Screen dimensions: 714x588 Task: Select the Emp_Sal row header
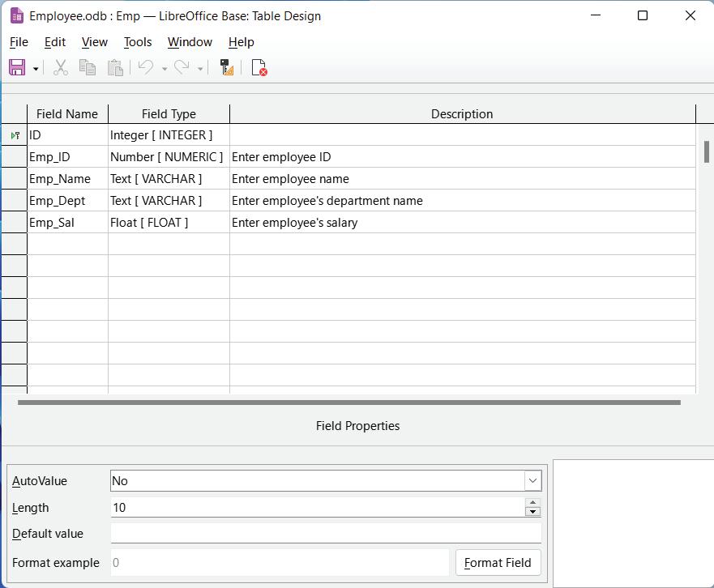point(14,223)
